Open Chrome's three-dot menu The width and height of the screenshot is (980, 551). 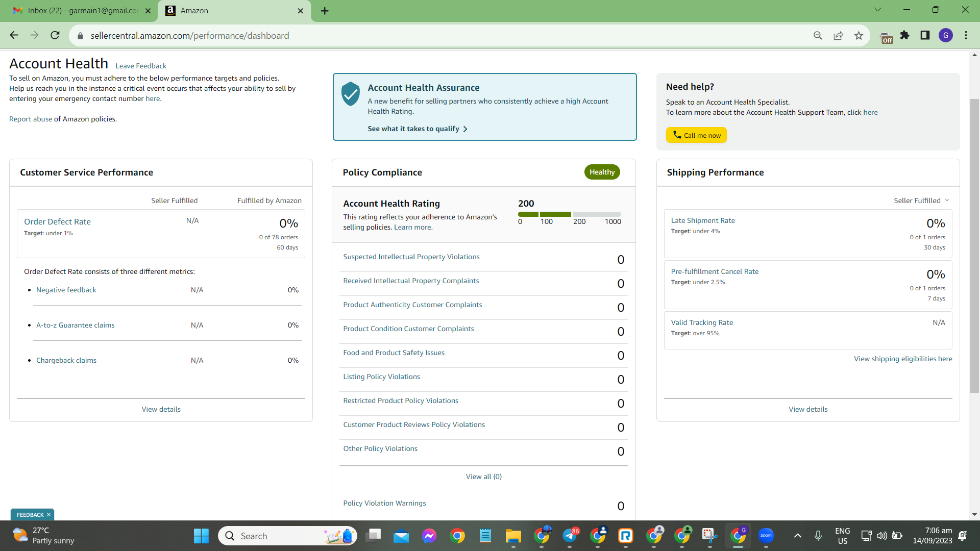pos(966,35)
